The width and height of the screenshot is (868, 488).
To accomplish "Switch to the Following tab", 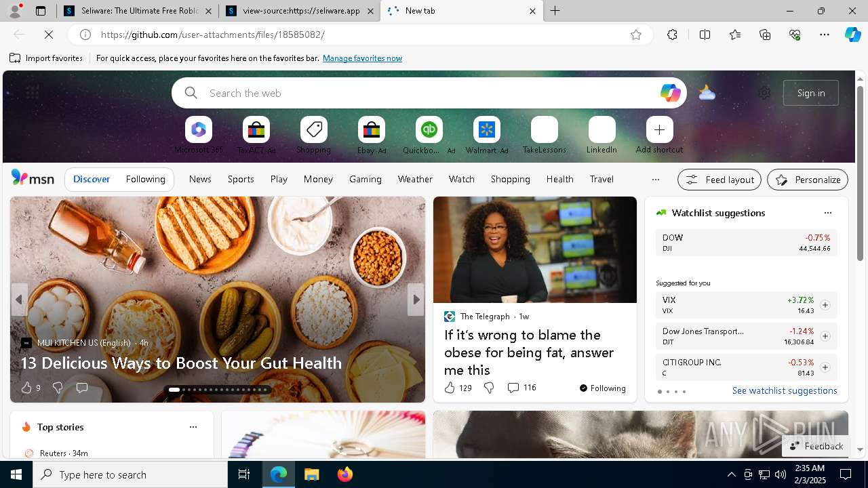I will click(145, 179).
